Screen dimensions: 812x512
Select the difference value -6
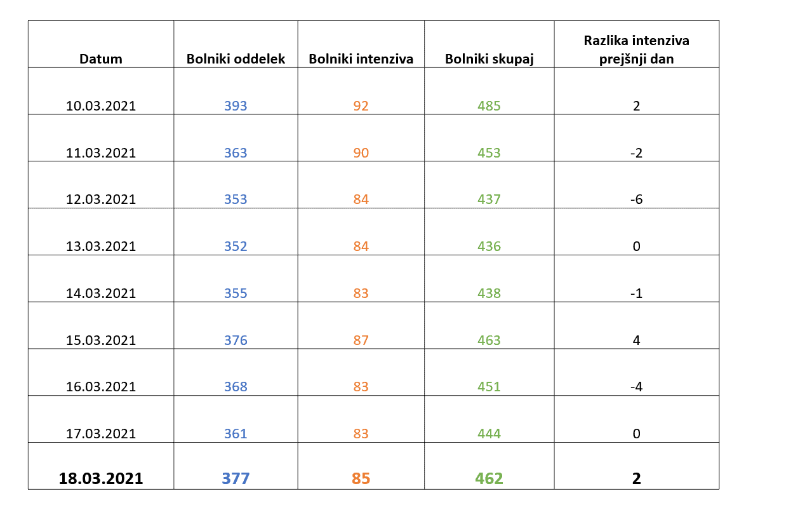pyautogui.click(x=636, y=199)
